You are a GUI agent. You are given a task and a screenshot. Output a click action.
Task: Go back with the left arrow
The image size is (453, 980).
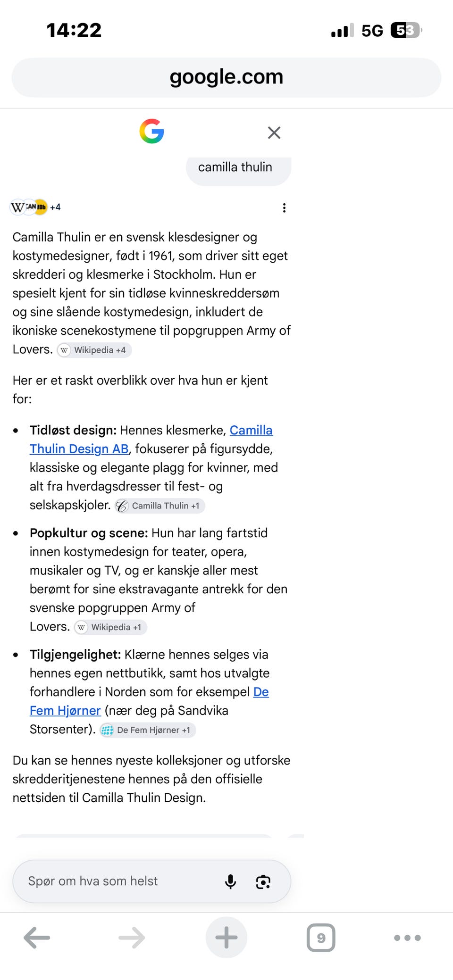point(37,938)
